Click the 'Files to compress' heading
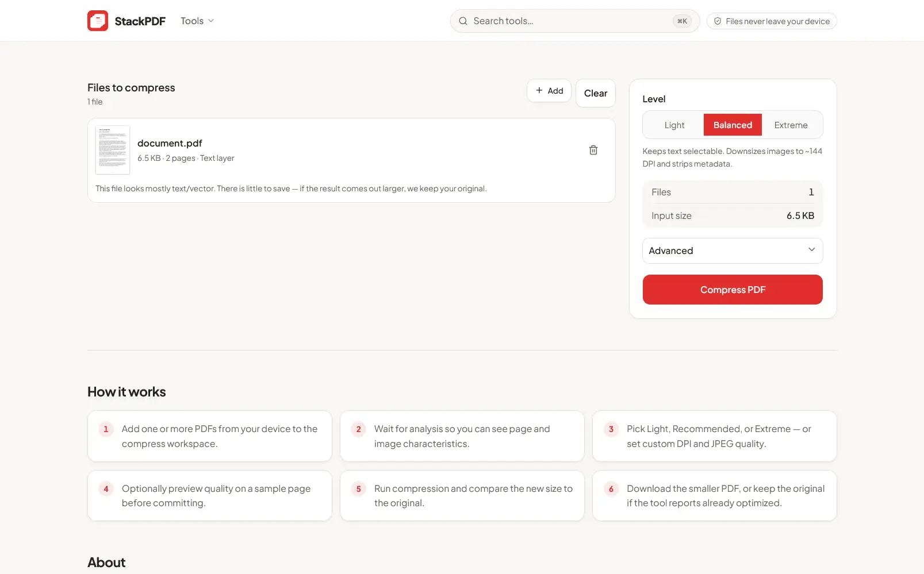 tap(131, 87)
